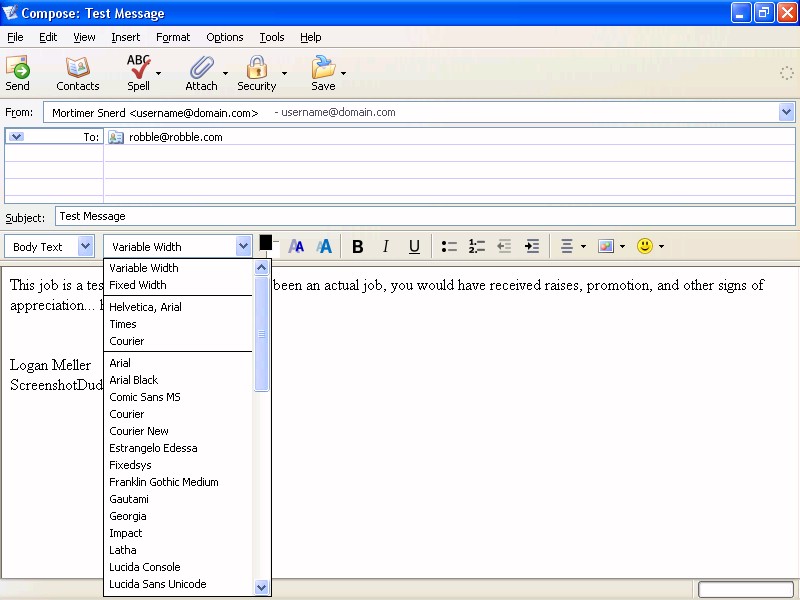The width and height of the screenshot is (800, 600).
Task: Open the Format menu
Action: point(173,37)
